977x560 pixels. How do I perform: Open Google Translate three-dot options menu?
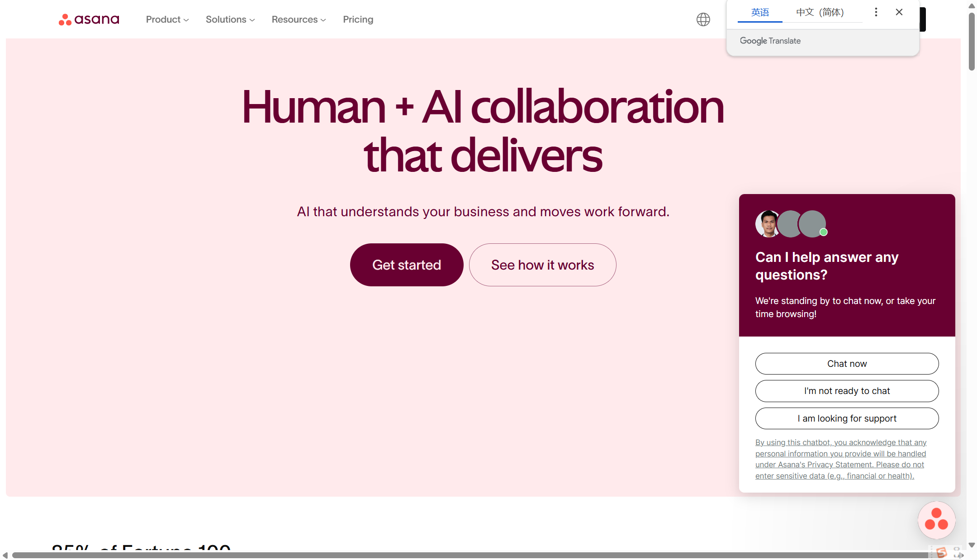point(876,12)
